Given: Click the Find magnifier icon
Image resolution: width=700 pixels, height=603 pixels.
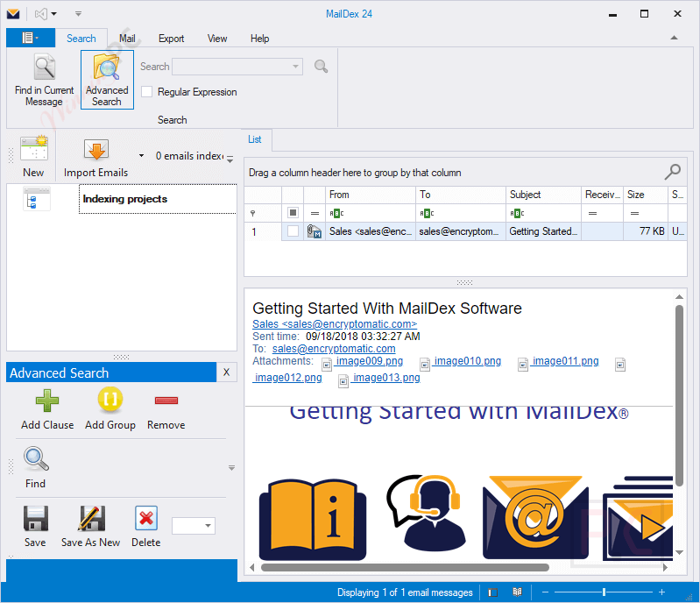Looking at the screenshot, I should click(x=36, y=458).
